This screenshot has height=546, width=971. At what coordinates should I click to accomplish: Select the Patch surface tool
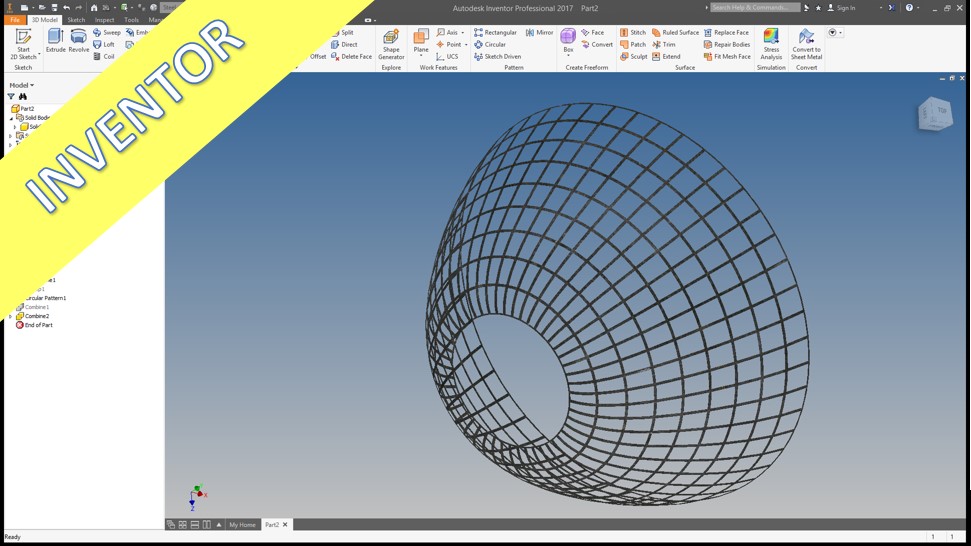pos(633,45)
